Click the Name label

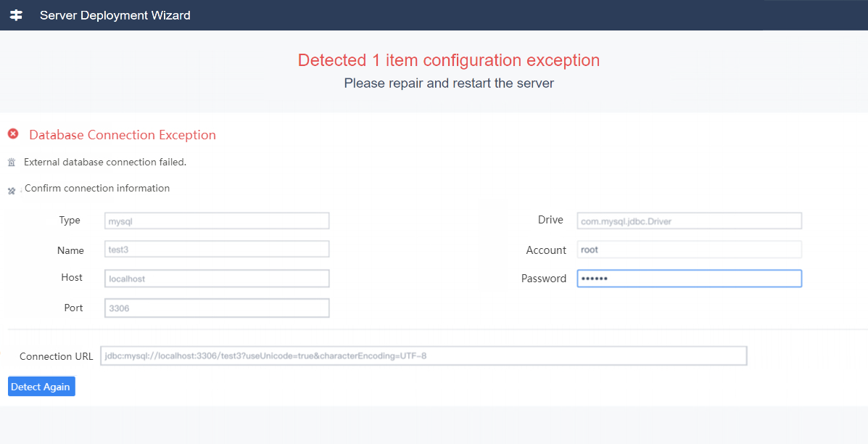(x=70, y=250)
